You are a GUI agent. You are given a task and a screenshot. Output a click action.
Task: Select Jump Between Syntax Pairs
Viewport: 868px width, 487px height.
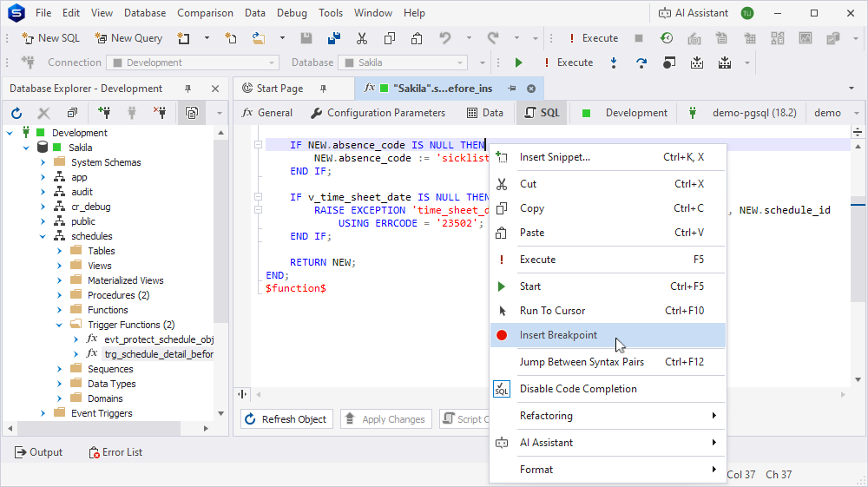[608, 362]
